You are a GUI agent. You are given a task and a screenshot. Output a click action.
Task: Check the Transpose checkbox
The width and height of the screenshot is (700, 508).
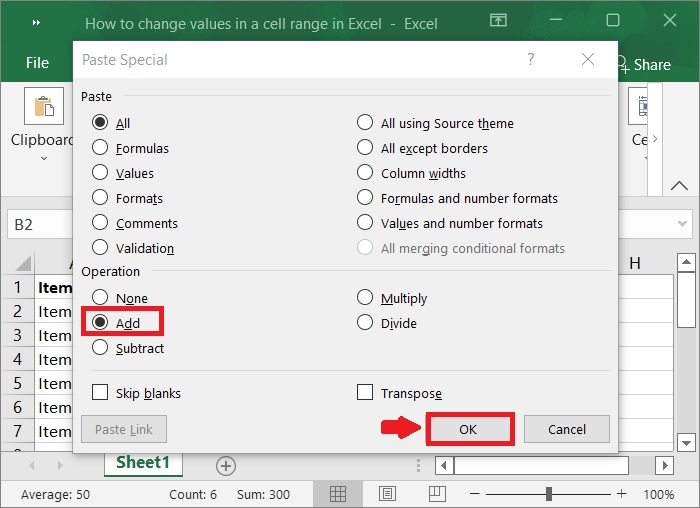pos(365,393)
